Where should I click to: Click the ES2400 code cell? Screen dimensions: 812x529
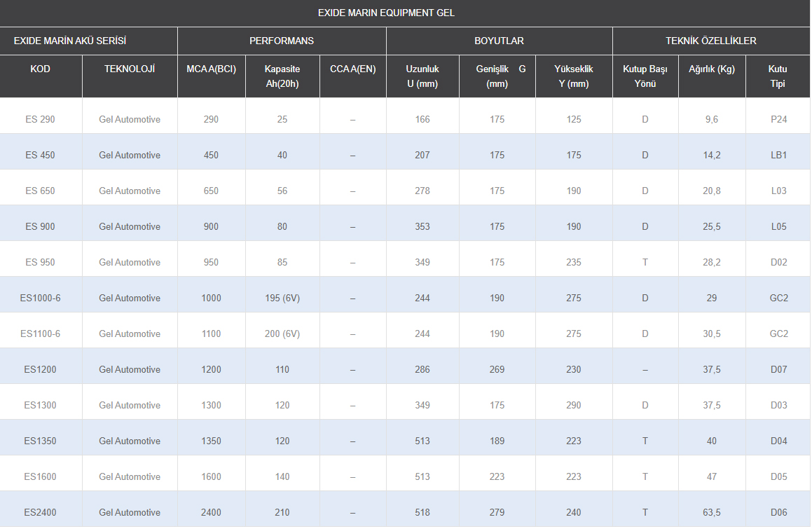click(x=41, y=512)
